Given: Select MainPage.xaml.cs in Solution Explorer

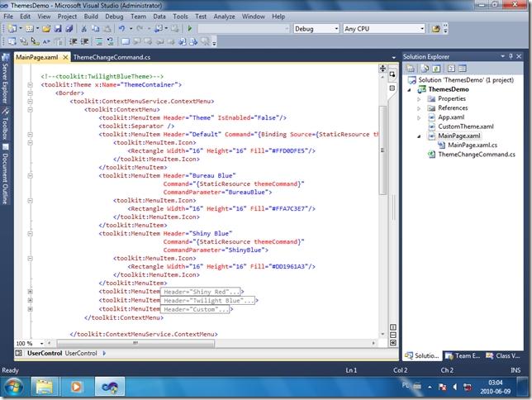Looking at the screenshot, I should point(473,145).
